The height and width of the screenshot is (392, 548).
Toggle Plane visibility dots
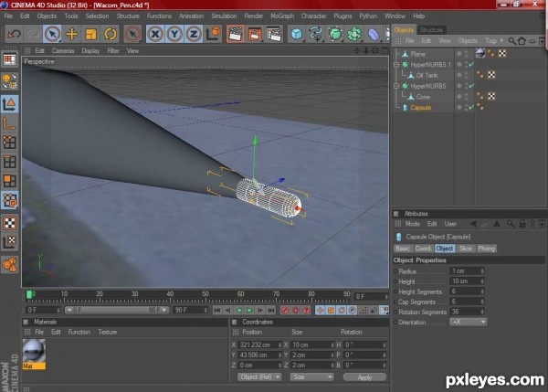(x=466, y=54)
